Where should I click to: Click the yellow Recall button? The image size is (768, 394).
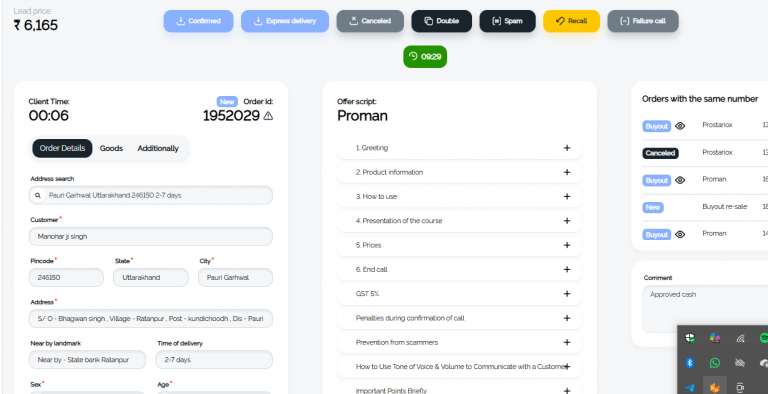tap(571, 21)
